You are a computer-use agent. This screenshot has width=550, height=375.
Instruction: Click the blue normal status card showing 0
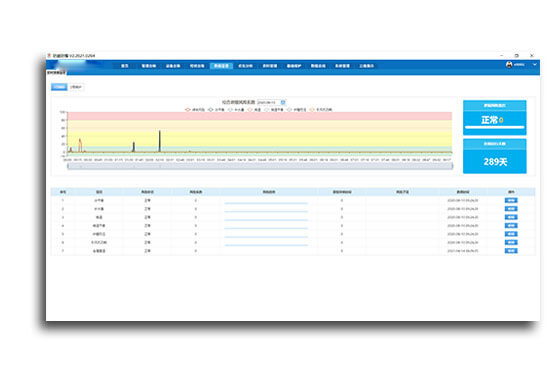click(x=495, y=118)
